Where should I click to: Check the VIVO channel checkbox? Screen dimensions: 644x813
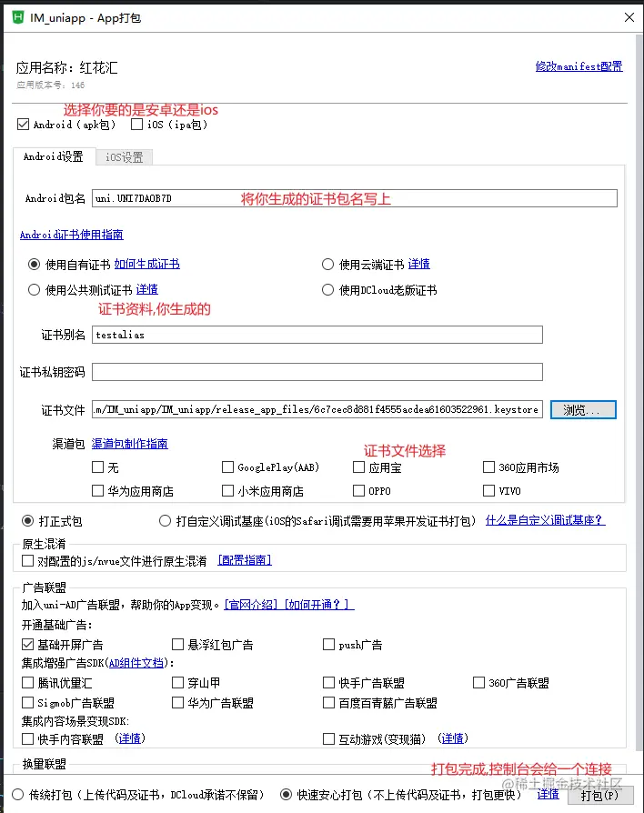[x=489, y=490]
